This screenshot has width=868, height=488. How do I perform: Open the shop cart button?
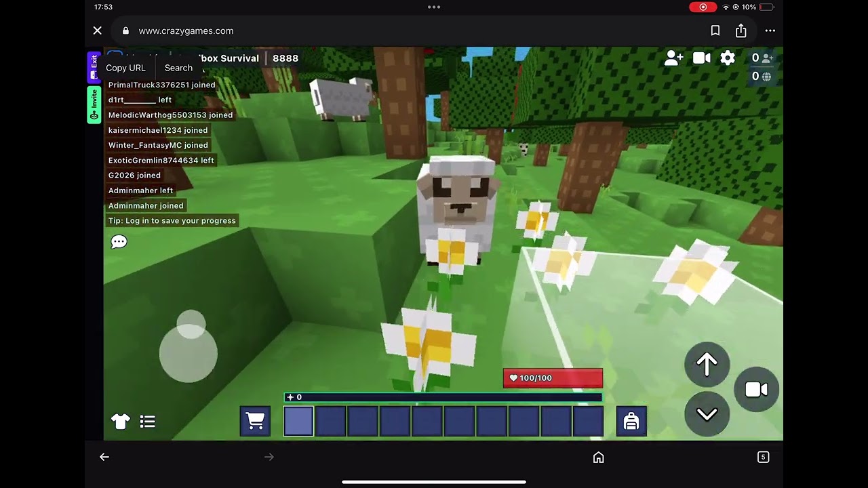click(255, 421)
